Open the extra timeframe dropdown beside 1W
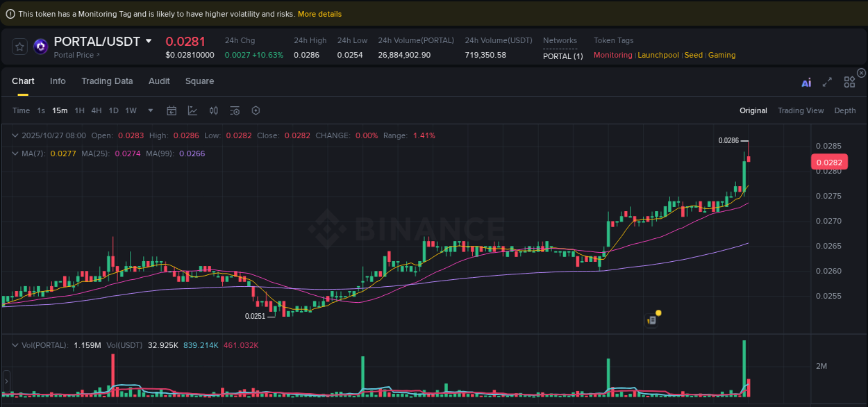868x407 pixels. click(x=150, y=110)
